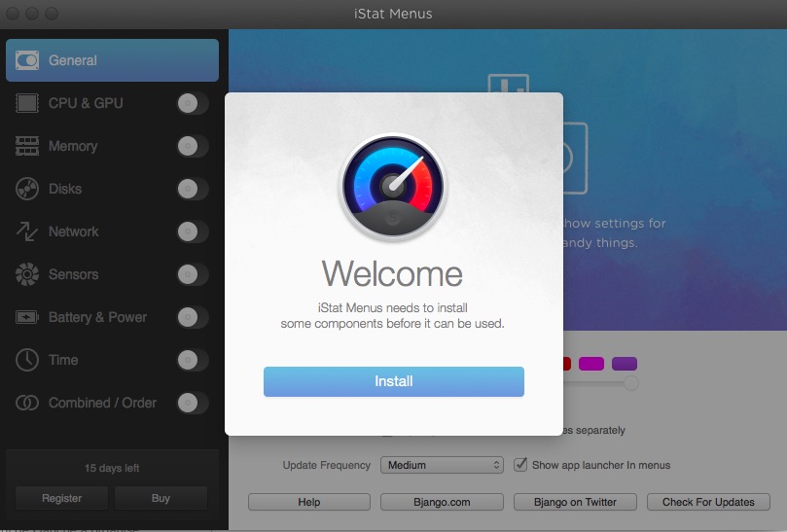Click the slider knob below the swatches
The height and width of the screenshot is (532, 787).
[631, 383]
